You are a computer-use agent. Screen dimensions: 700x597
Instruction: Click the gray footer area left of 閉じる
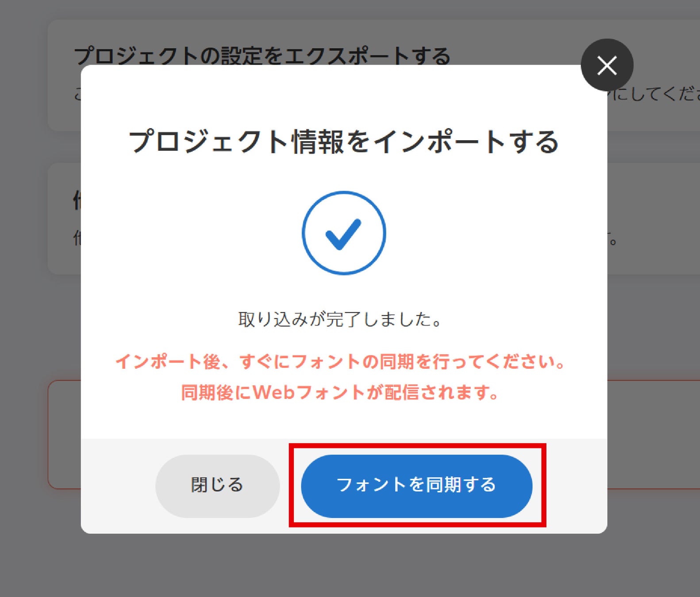click(x=118, y=486)
